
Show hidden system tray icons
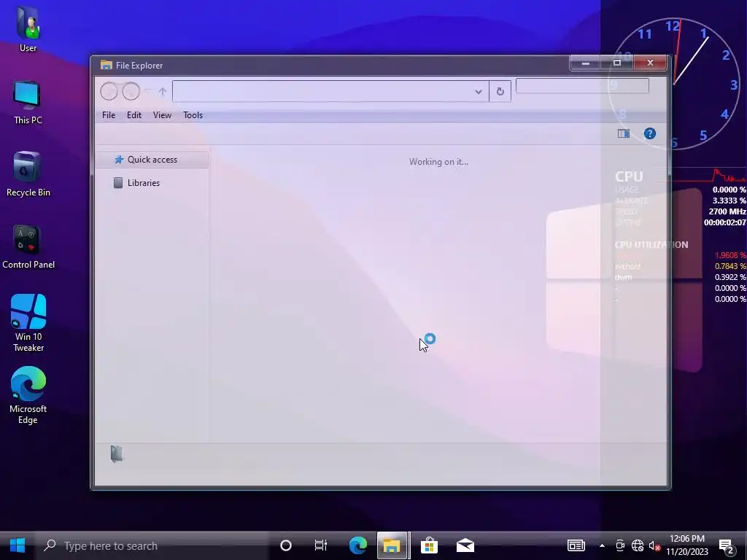coord(602,545)
